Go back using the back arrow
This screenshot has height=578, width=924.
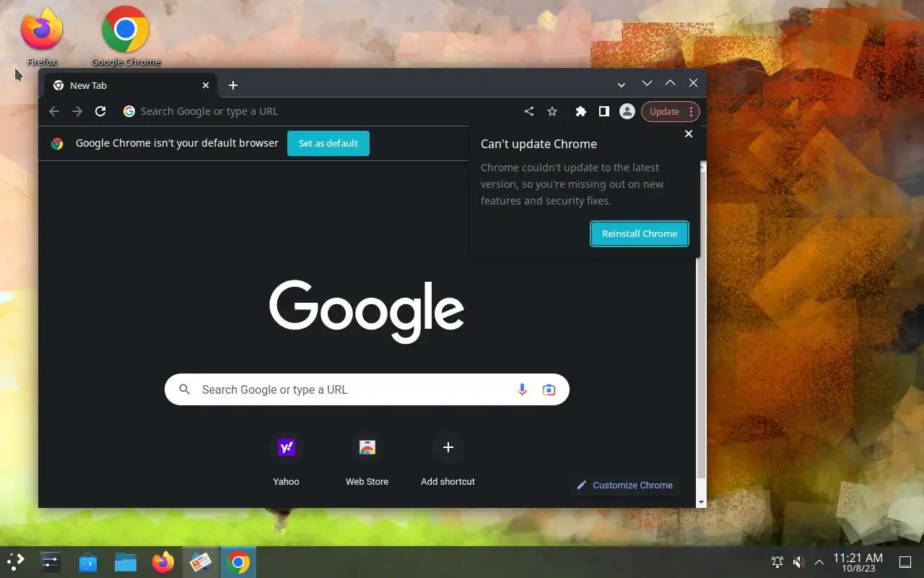coord(54,111)
